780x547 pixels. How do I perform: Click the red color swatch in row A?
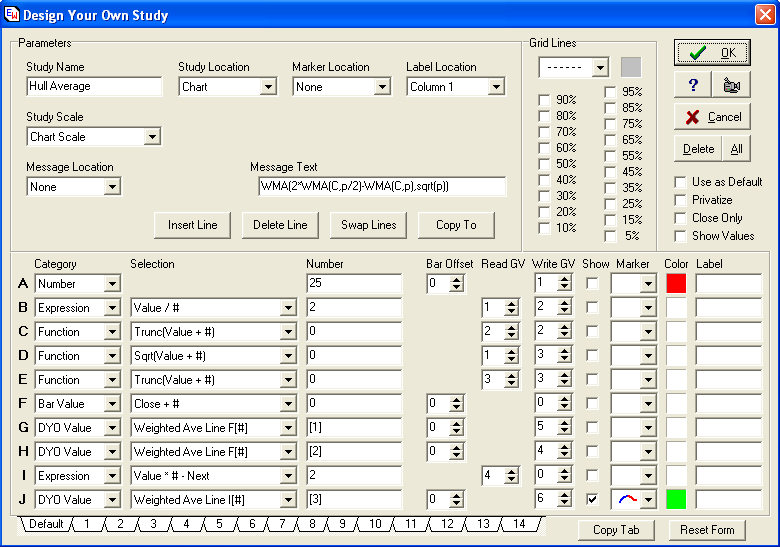pyautogui.click(x=677, y=283)
